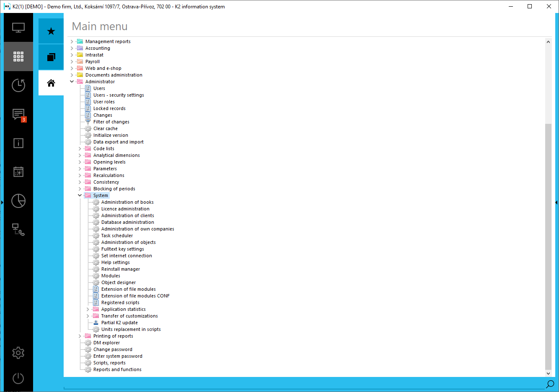This screenshot has width=559, height=392.
Task: Click the remote support phone icon
Action: tap(18, 229)
